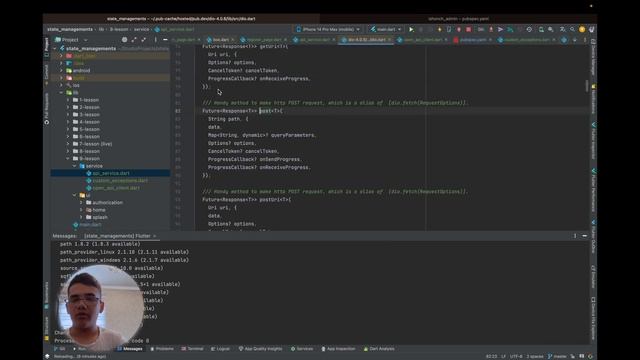Screen dimensions: 640x360
Task: Expand the home folder
Action: click(x=81, y=210)
